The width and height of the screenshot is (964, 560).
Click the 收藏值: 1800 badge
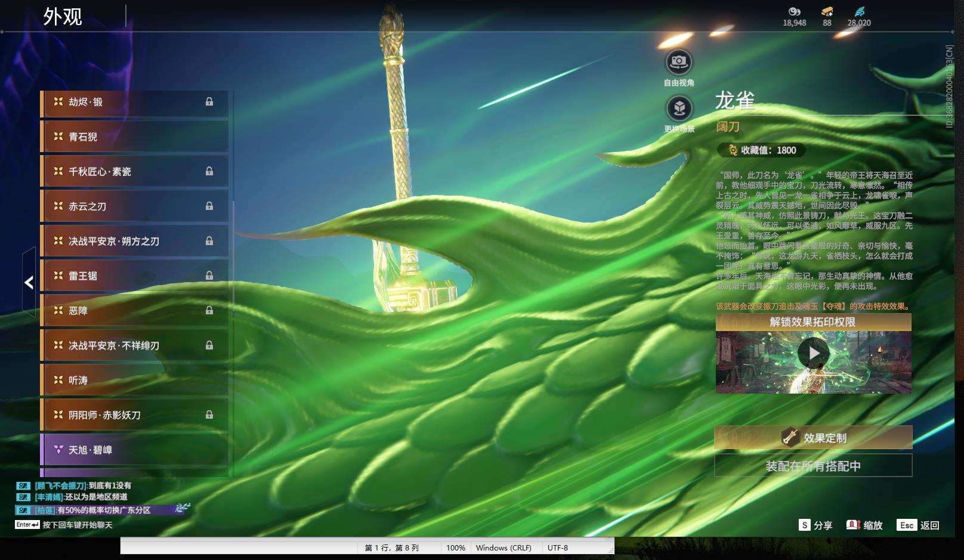pyautogui.click(x=761, y=150)
